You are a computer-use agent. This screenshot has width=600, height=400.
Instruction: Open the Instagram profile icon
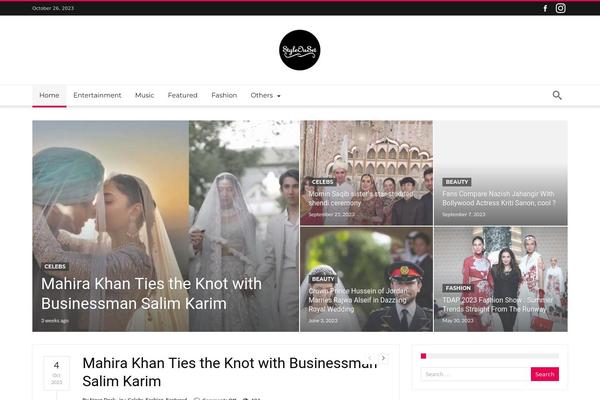click(x=561, y=8)
